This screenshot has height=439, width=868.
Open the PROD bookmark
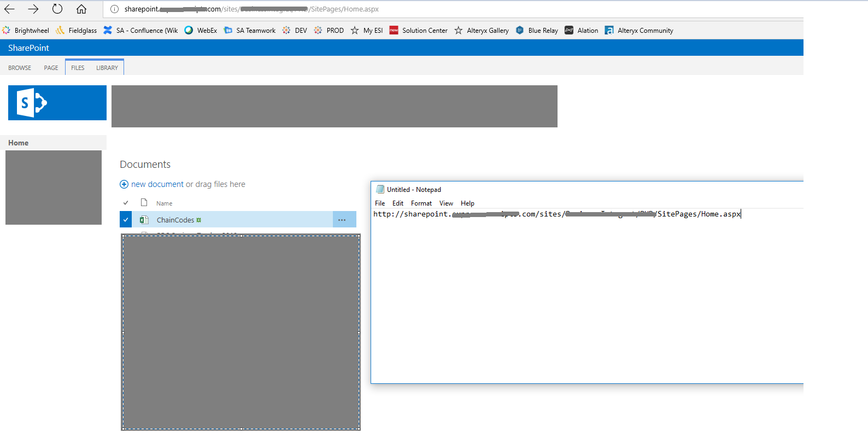click(x=329, y=31)
